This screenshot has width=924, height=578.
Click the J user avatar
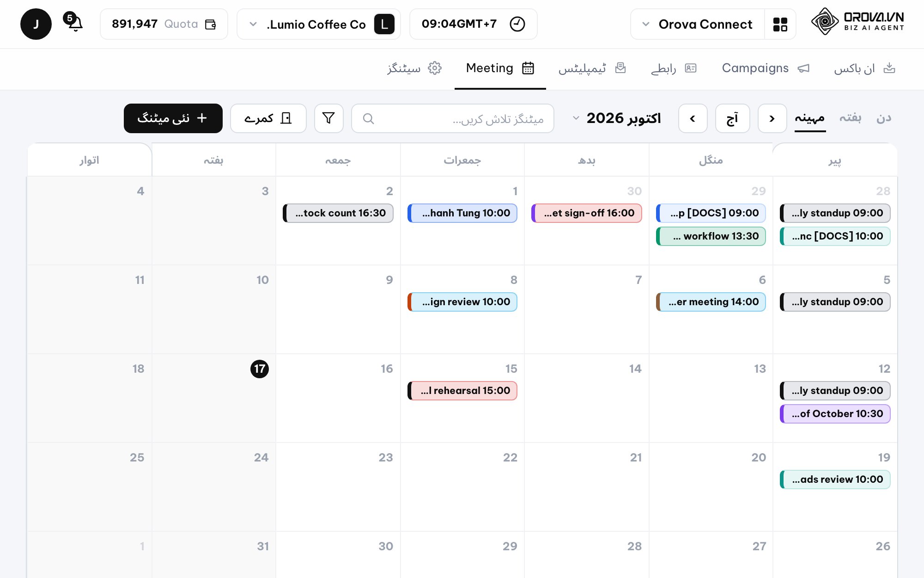coord(36,24)
